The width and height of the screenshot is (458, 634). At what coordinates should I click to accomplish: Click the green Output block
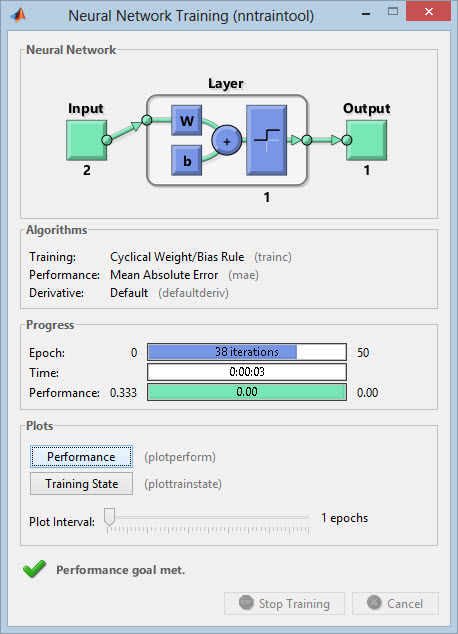(x=367, y=140)
